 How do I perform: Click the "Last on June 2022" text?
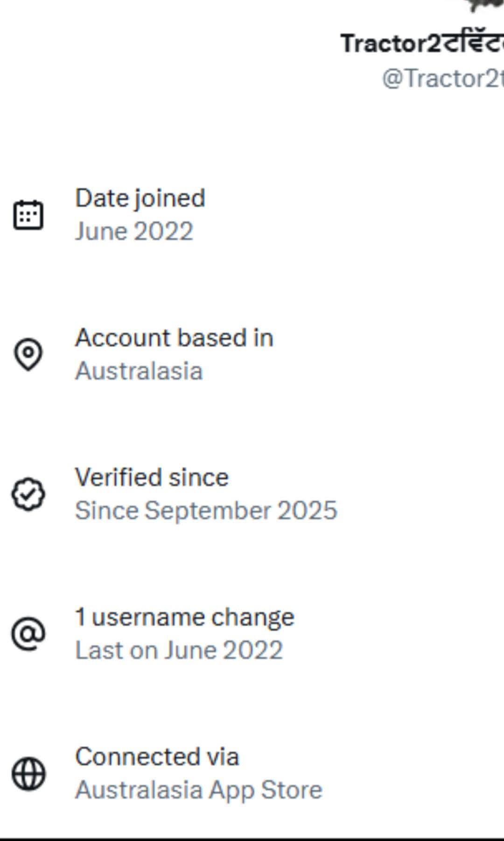(x=179, y=650)
